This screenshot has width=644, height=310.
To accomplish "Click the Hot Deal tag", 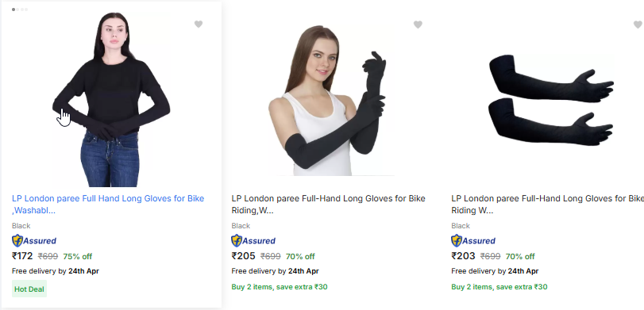I will click(29, 289).
